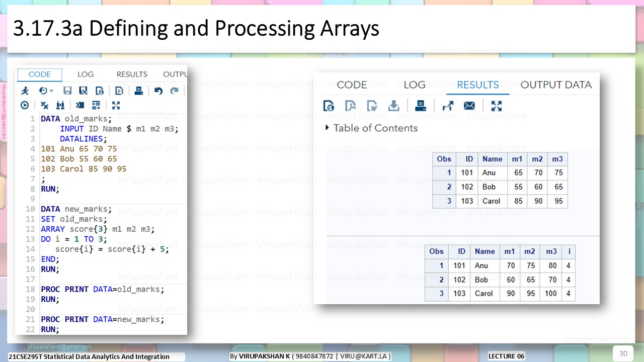Viewport: 644px width, 362px height.
Task: Click the Run (running man) icon
Action: click(25, 91)
